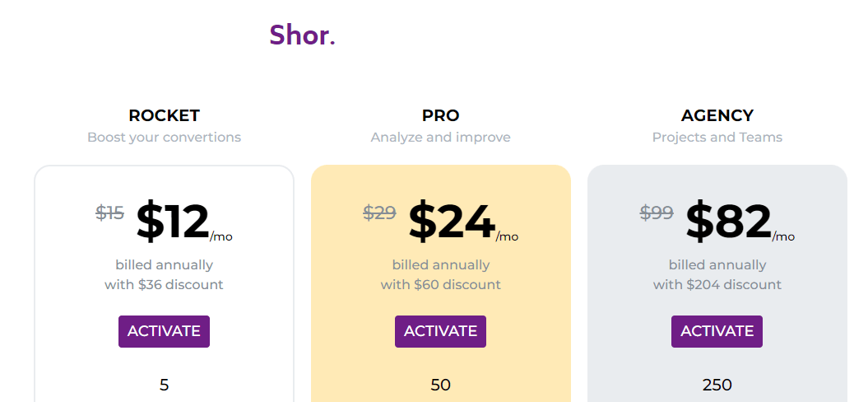Activate the Pro plan
This screenshot has width=868, height=402.
[440, 331]
